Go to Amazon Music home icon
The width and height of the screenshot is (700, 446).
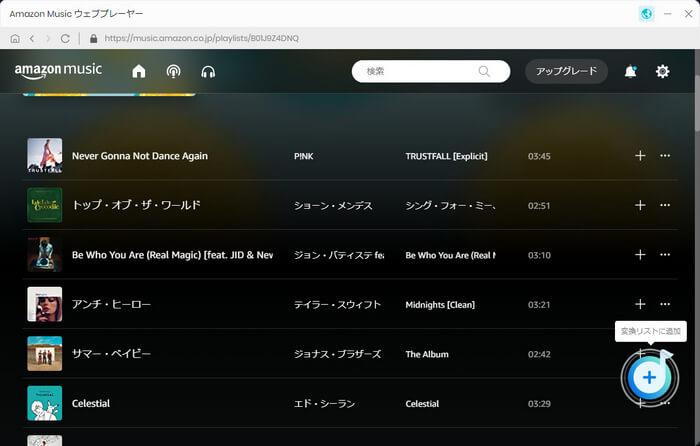tap(139, 71)
